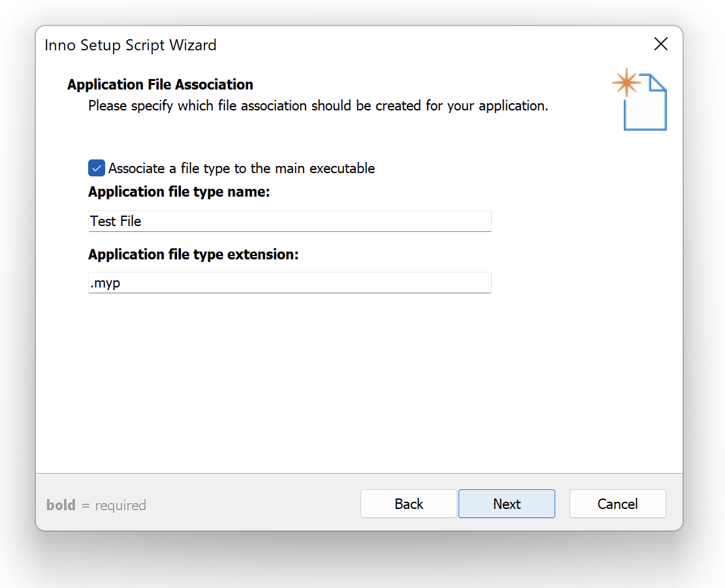The width and height of the screenshot is (725, 588).
Task: Click the Inno Setup Script Wizard title
Action: click(x=131, y=45)
